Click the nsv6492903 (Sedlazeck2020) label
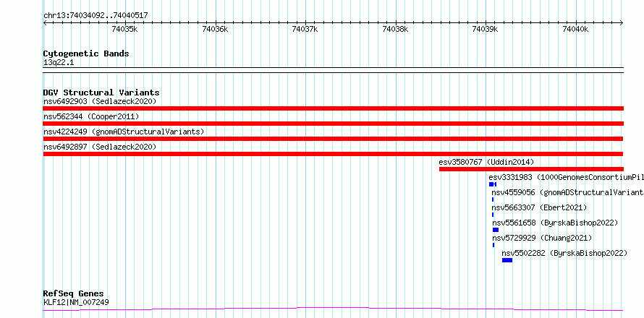This screenshot has height=318, width=644. point(100,101)
